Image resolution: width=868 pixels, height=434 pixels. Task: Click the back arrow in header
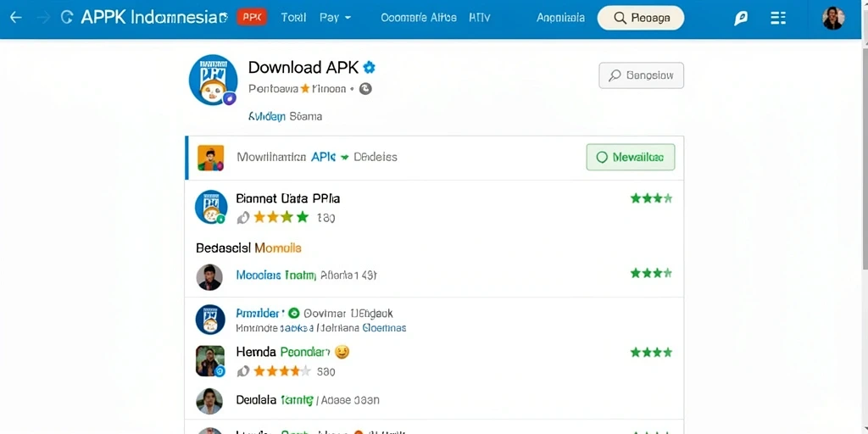(16, 18)
